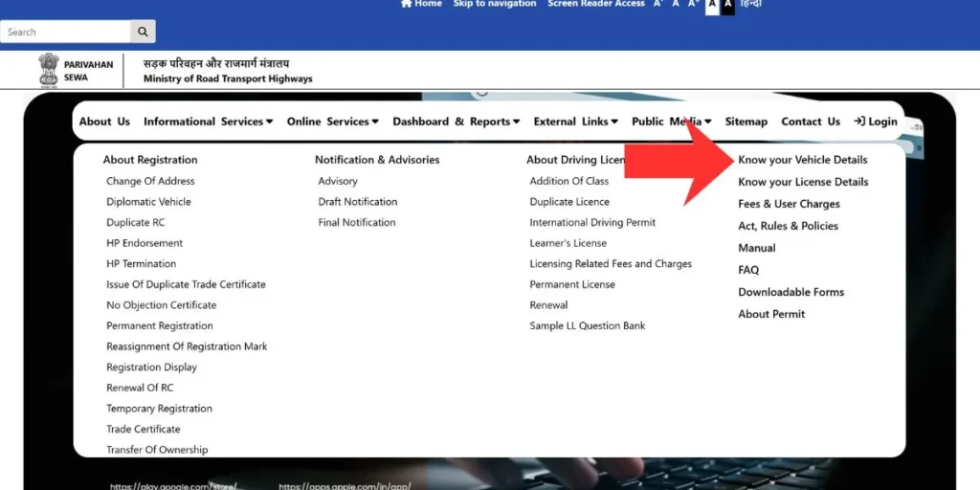Open Draft Notification link
Viewport: 980px width, 490px height.
pyautogui.click(x=358, y=202)
